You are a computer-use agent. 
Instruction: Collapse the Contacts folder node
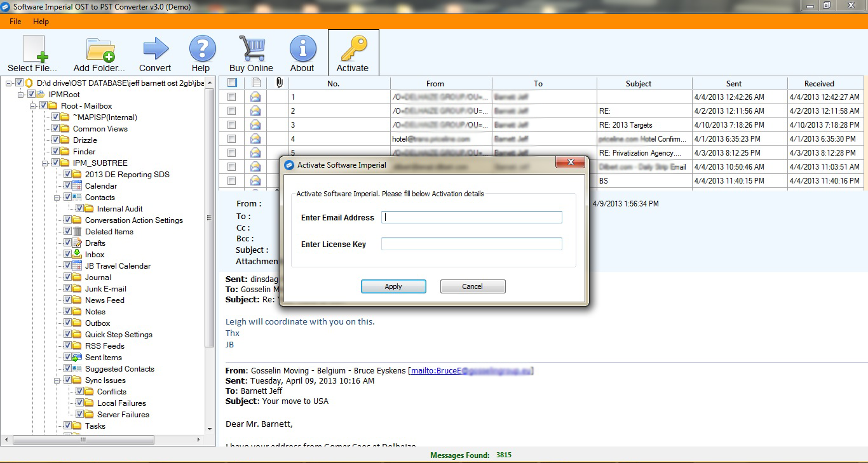[x=57, y=197]
